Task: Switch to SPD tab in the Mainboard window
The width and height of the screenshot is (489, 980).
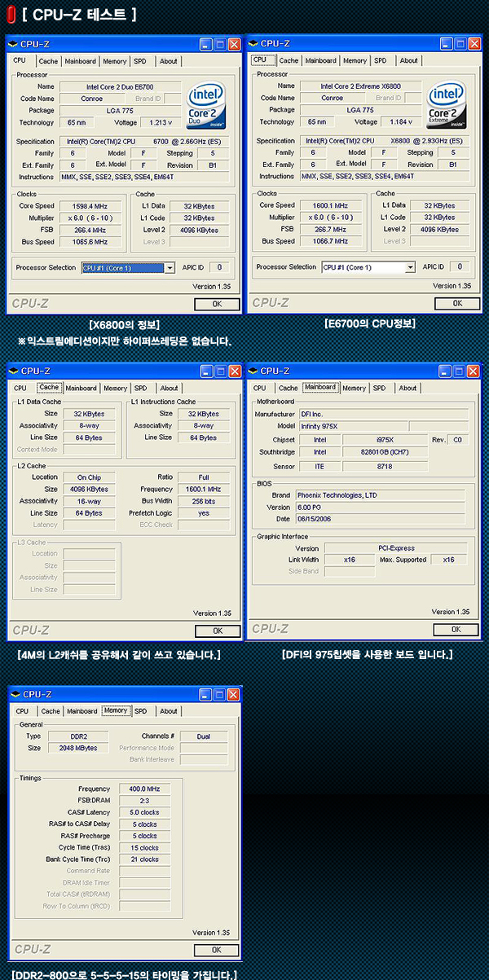Action: (x=380, y=388)
